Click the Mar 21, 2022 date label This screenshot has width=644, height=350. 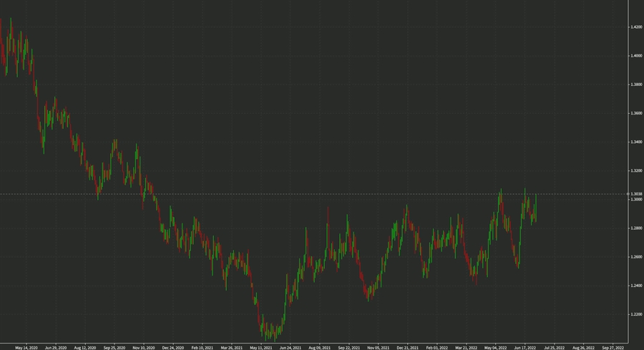tap(466, 348)
